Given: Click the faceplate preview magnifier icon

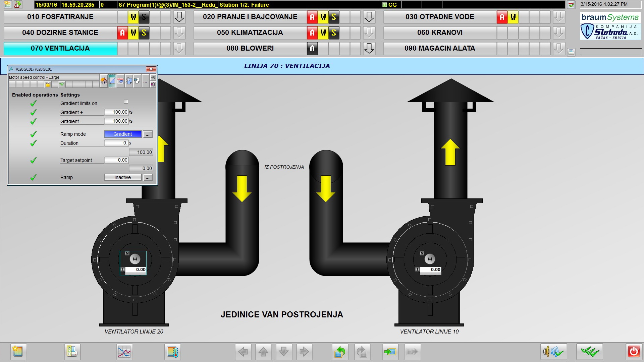Looking at the screenshot, I should tap(129, 81).
